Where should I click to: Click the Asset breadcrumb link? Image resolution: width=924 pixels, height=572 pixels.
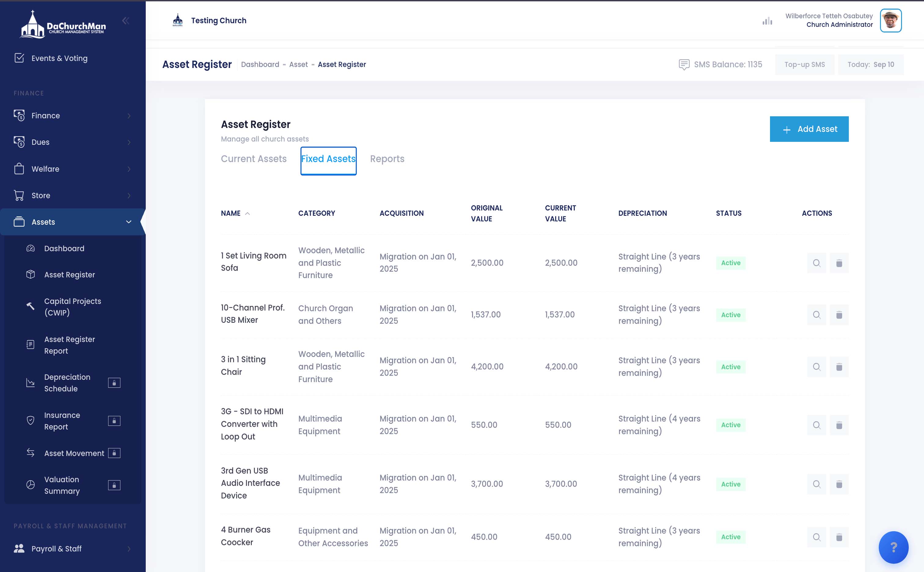(x=298, y=65)
